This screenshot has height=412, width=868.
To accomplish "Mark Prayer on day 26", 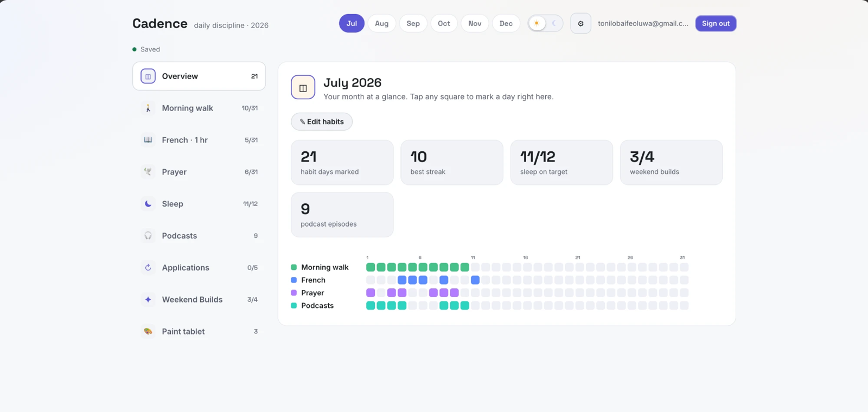I will click(632, 293).
